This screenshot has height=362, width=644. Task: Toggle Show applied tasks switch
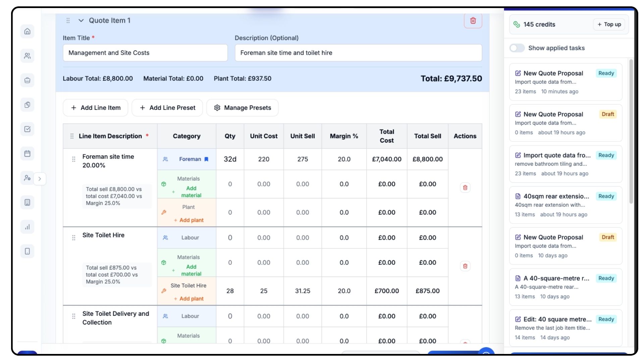click(517, 48)
